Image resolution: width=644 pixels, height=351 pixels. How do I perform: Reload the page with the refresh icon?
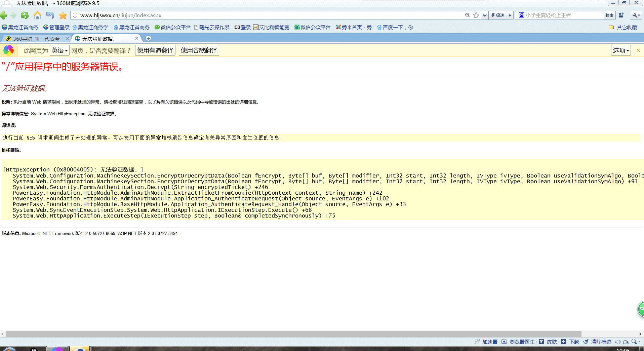point(25,15)
